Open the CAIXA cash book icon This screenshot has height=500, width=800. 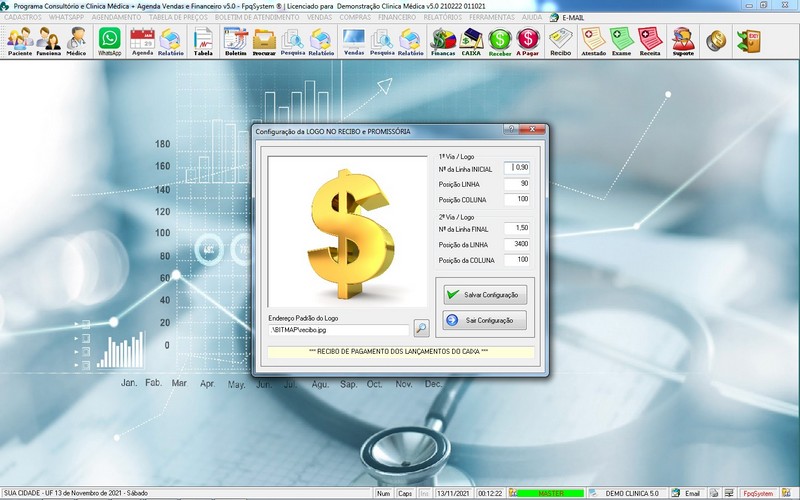[471, 41]
